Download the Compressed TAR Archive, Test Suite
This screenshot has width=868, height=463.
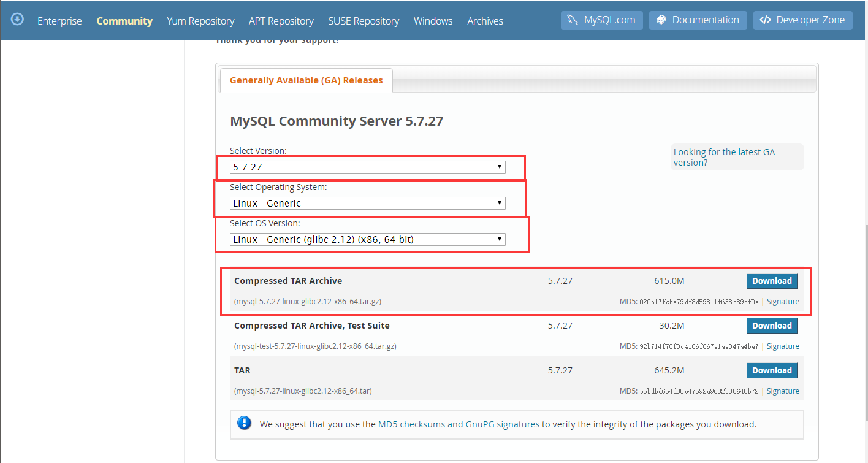click(x=772, y=326)
